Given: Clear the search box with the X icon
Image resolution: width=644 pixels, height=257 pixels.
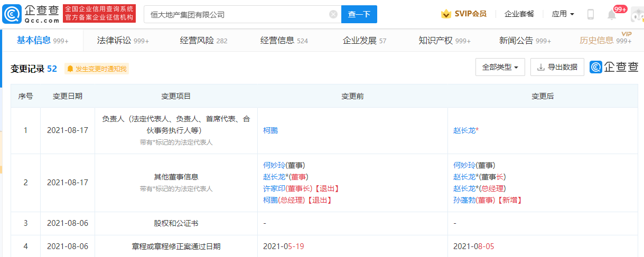Looking at the screenshot, I should click(x=333, y=14).
